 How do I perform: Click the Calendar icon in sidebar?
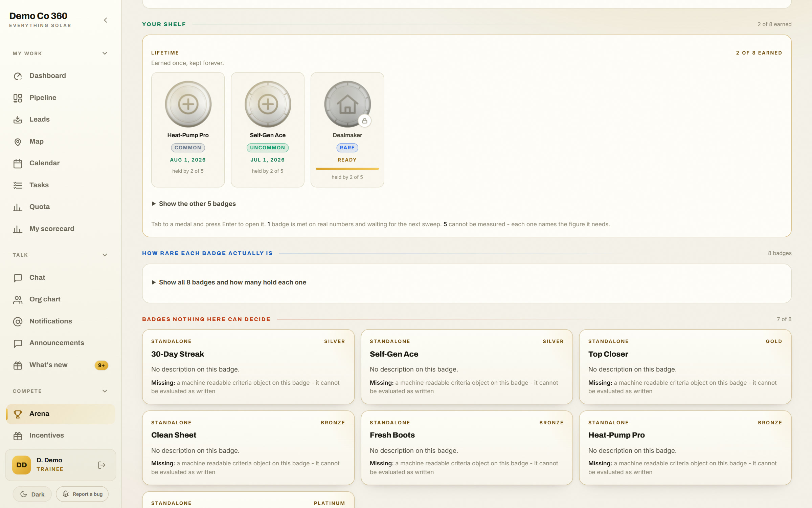tap(18, 164)
